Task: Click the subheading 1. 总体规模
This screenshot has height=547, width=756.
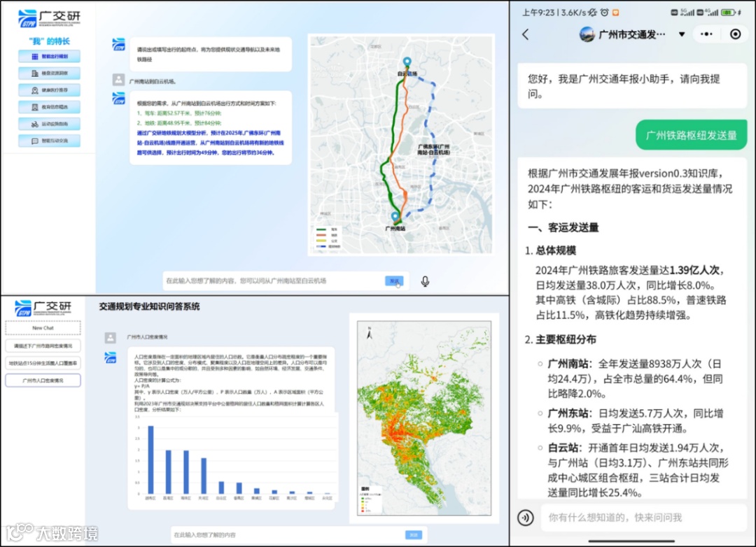Action: [x=550, y=250]
